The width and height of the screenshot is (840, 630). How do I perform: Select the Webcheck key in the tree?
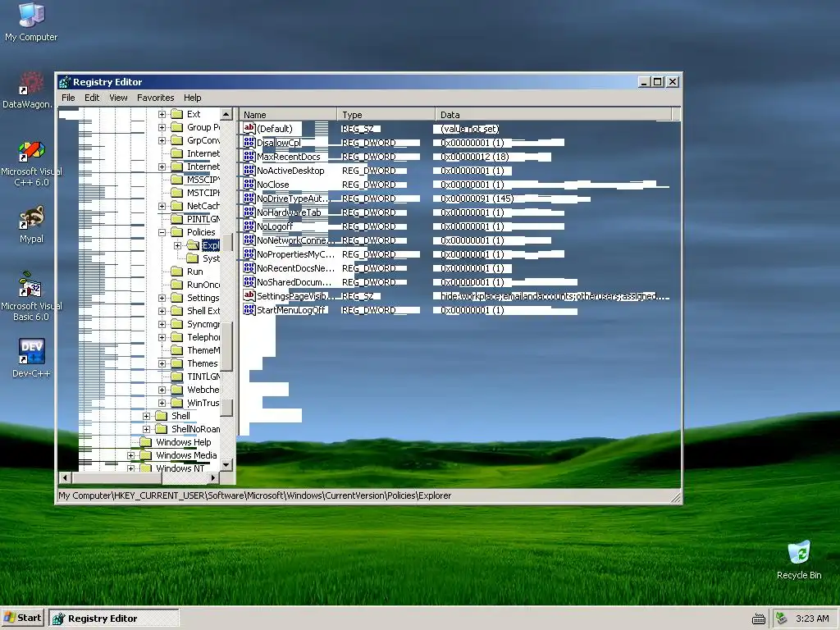(x=203, y=390)
